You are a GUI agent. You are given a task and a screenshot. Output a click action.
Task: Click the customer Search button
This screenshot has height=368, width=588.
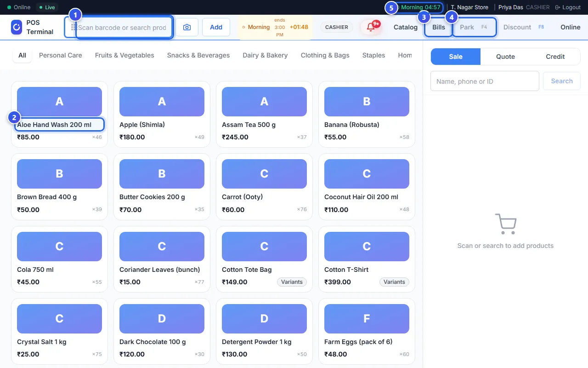[x=562, y=81]
